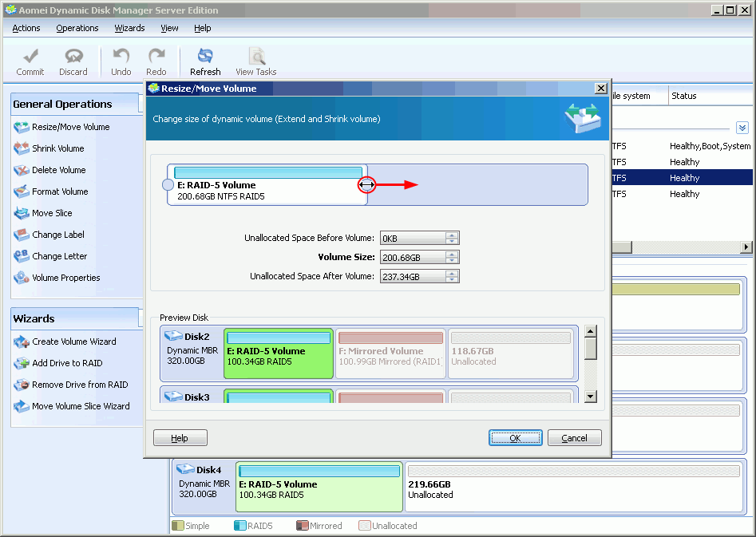
Task: Click the Preview Disk scroll down arrow
Action: pyautogui.click(x=591, y=397)
